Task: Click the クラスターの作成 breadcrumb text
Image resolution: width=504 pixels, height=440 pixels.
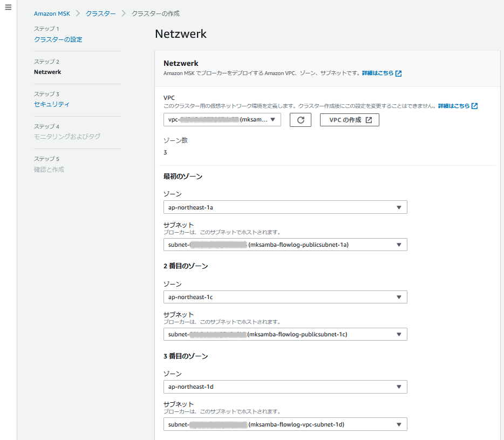Action: (155, 13)
